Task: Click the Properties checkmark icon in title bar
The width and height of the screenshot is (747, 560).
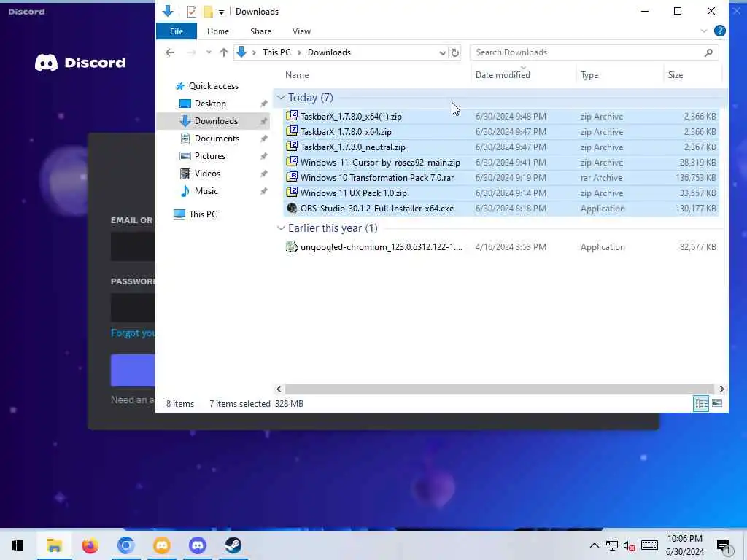Action: 192,12
